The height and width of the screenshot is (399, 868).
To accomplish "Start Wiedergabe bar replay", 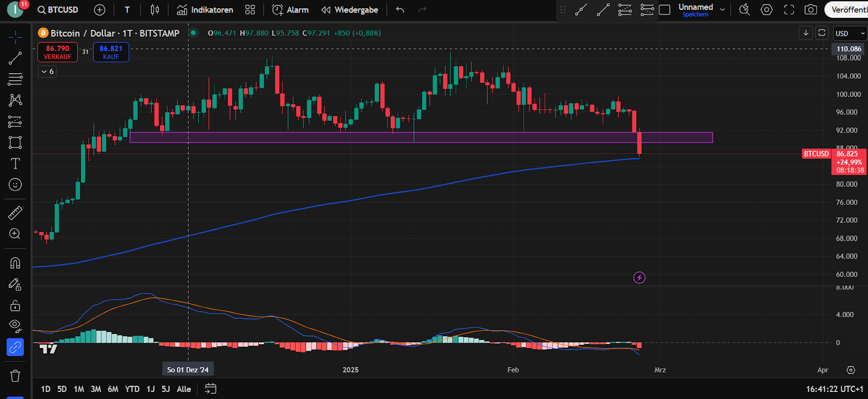I will pos(349,10).
